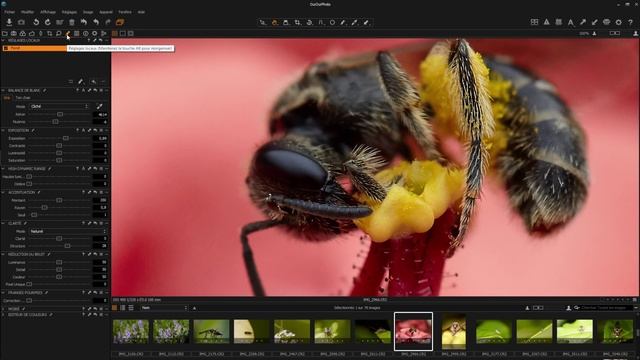Reset the Balance des blancs panel
The height and width of the screenshot is (360, 640).
coord(96,90)
